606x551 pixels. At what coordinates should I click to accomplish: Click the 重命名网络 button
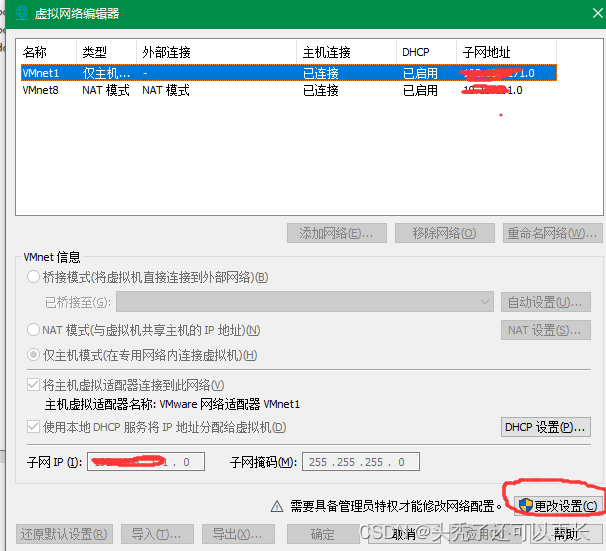pos(553,233)
